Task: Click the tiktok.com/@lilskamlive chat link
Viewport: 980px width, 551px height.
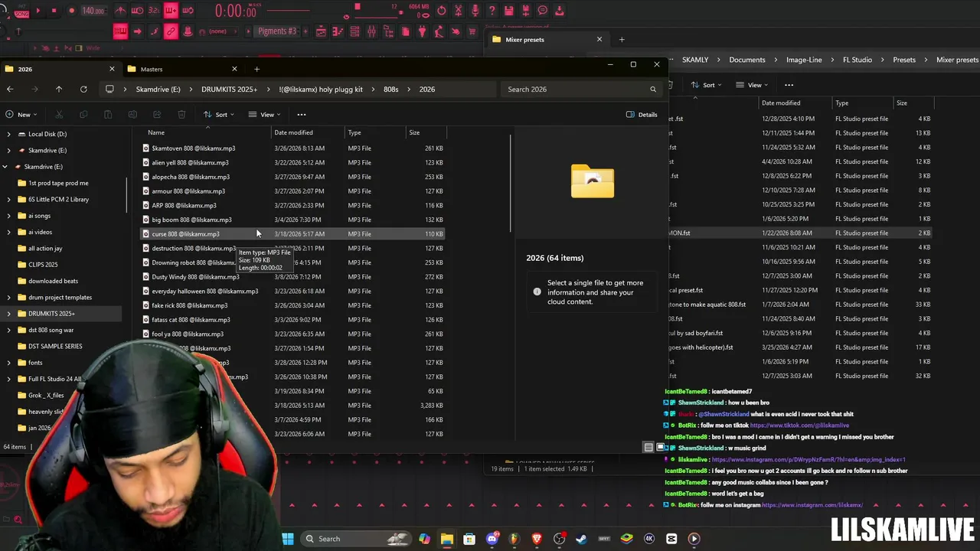Action: point(799,425)
